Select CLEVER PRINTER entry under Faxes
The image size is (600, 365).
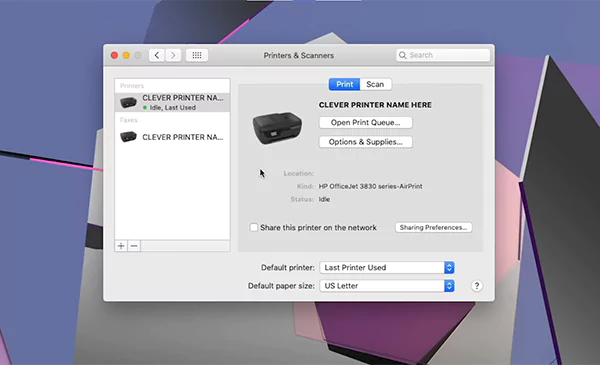[172, 137]
